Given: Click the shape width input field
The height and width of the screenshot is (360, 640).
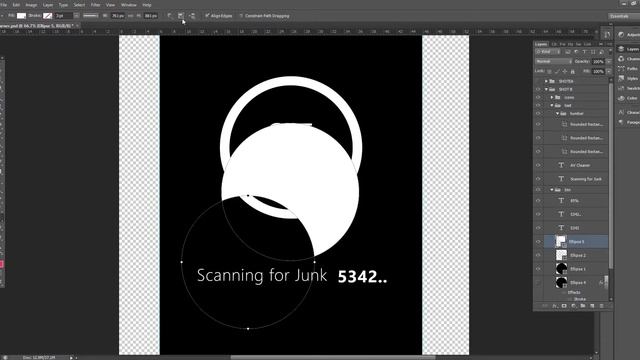Looking at the screenshot, I should pyautogui.click(x=118, y=16).
